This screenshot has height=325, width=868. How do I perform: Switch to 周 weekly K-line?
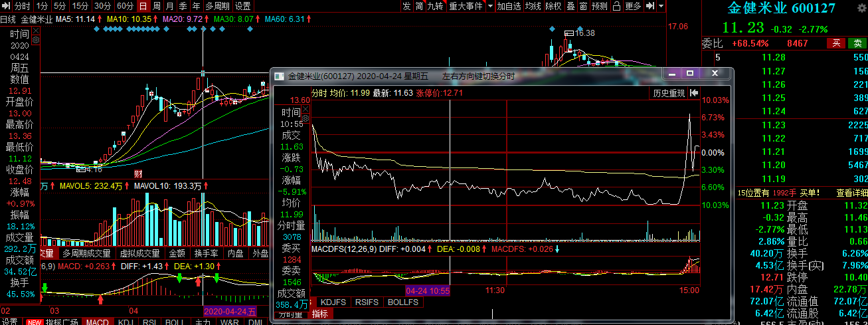click(x=156, y=6)
